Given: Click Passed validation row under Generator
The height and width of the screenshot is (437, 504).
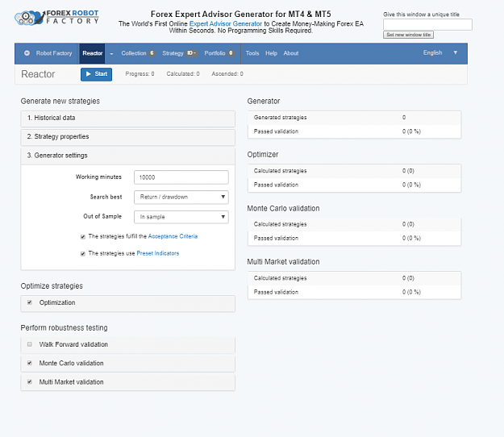Looking at the screenshot, I should pyautogui.click(x=354, y=131).
